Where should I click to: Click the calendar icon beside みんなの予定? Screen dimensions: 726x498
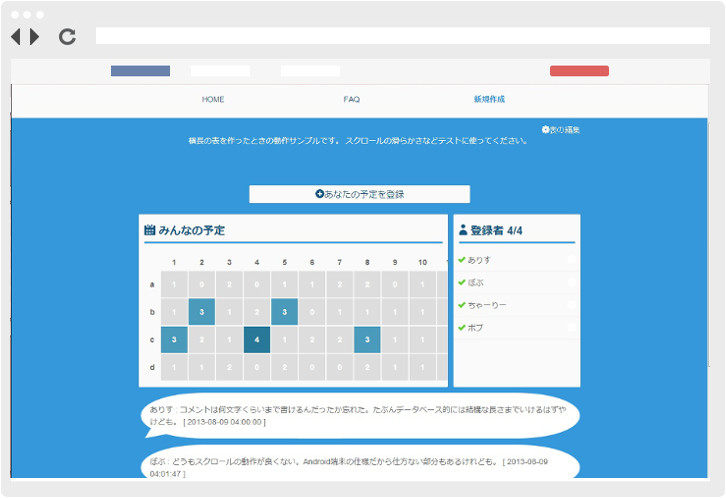[150, 230]
